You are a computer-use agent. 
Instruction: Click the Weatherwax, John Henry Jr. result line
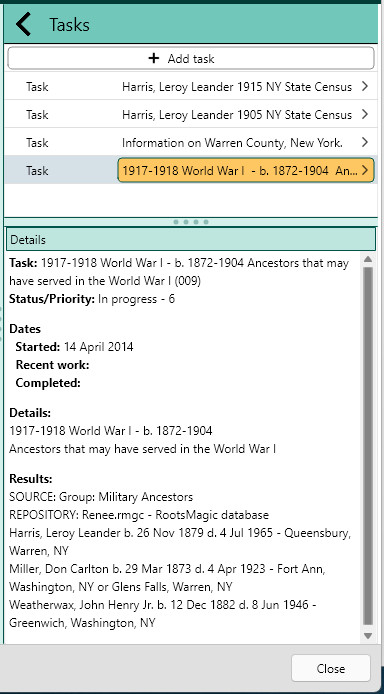click(x=163, y=614)
